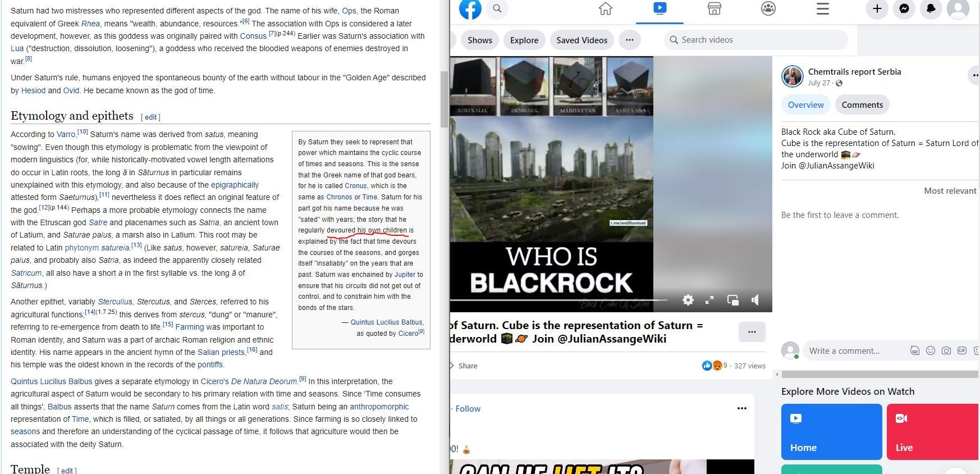Click the Wikipedia page vertical scrollbar
This screenshot has height=474, width=980.
(444, 100)
